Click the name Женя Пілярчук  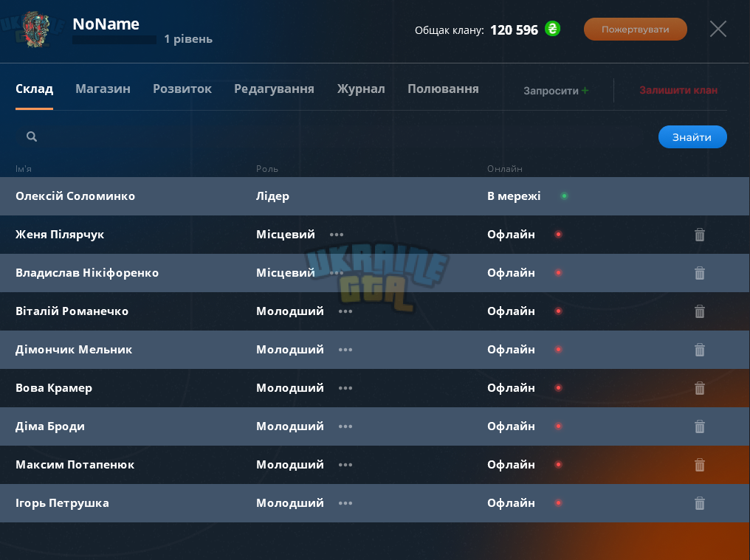pos(60,235)
